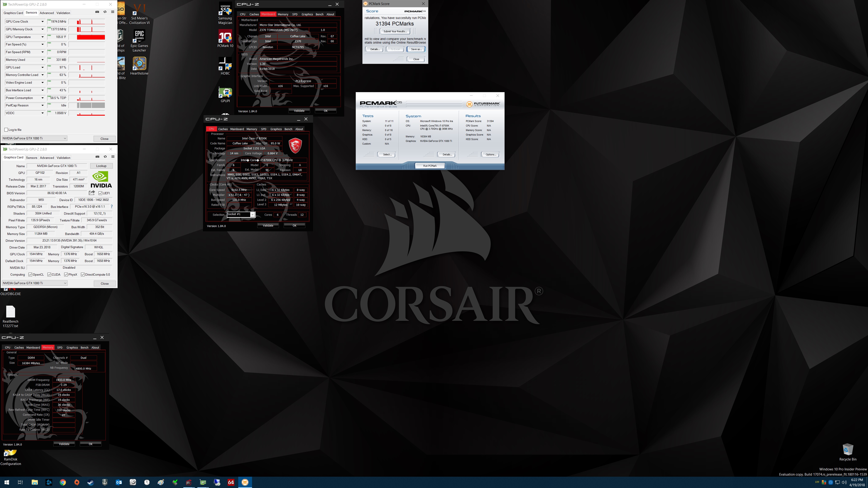Image resolution: width=868 pixels, height=488 pixels.
Task: Open Socket #1 selection dropdown in CPU-Z
Action: pos(241,215)
